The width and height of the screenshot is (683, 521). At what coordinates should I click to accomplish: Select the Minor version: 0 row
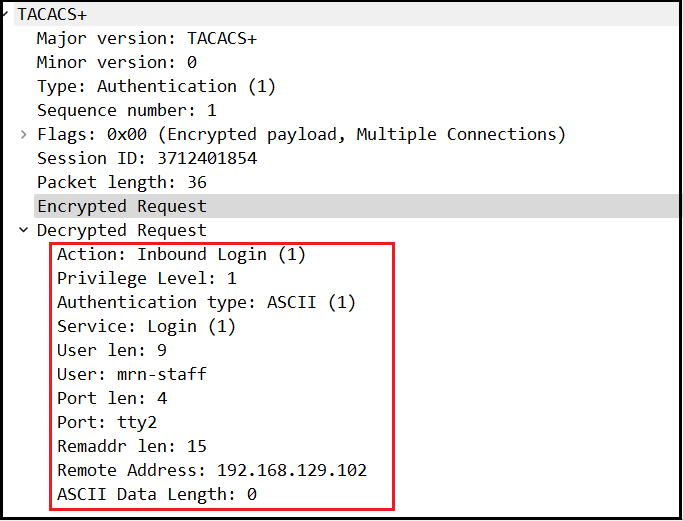(116, 63)
